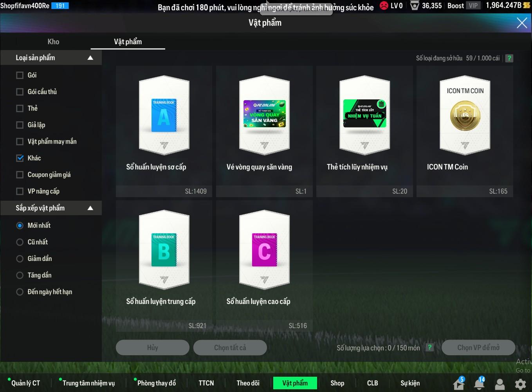Click the red sad face status icon
The height and width of the screenshot is (392, 532).
coord(384,6)
